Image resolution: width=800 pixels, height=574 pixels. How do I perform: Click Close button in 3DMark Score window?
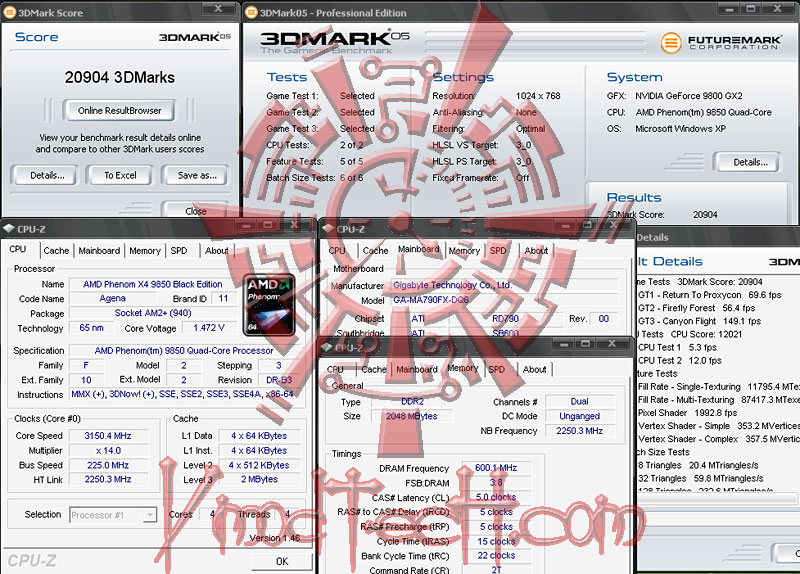(x=196, y=210)
